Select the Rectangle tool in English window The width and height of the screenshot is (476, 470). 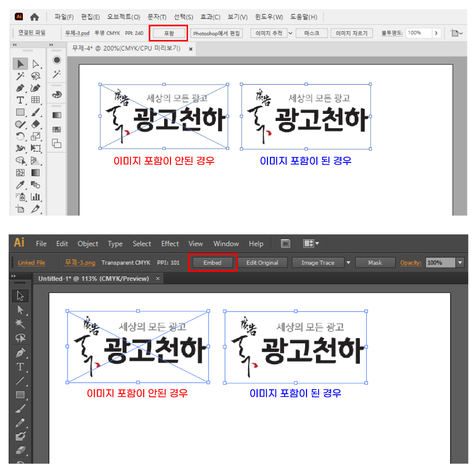tap(20, 395)
